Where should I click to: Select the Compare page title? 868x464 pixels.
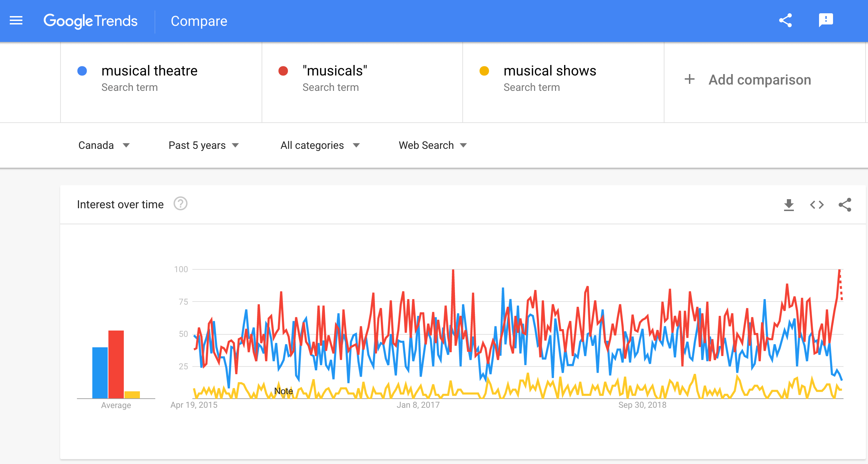(199, 21)
